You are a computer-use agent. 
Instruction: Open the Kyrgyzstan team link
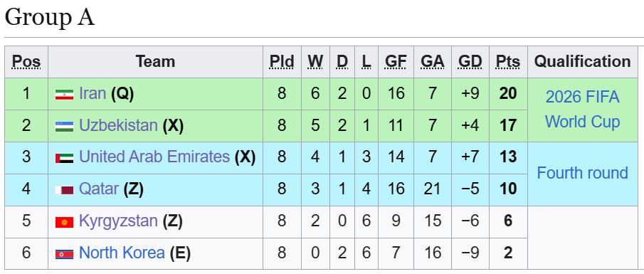(x=118, y=221)
